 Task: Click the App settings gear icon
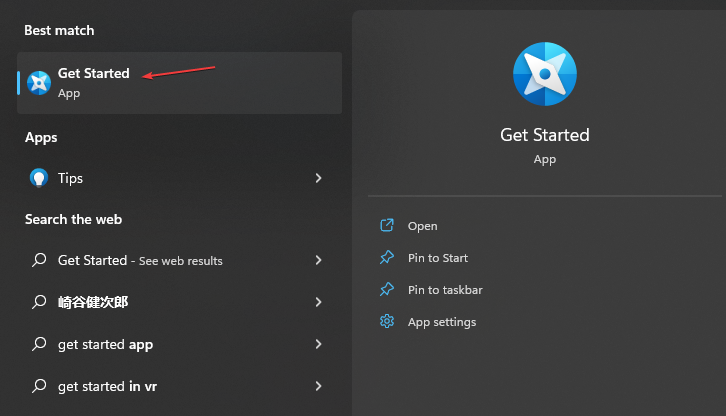(x=387, y=321)
